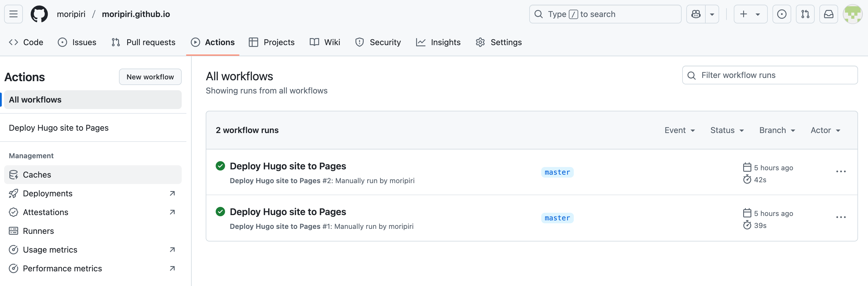The image size is (868, 286).
Task: Open the Actor filter dropdown
Action: (826, 130)
